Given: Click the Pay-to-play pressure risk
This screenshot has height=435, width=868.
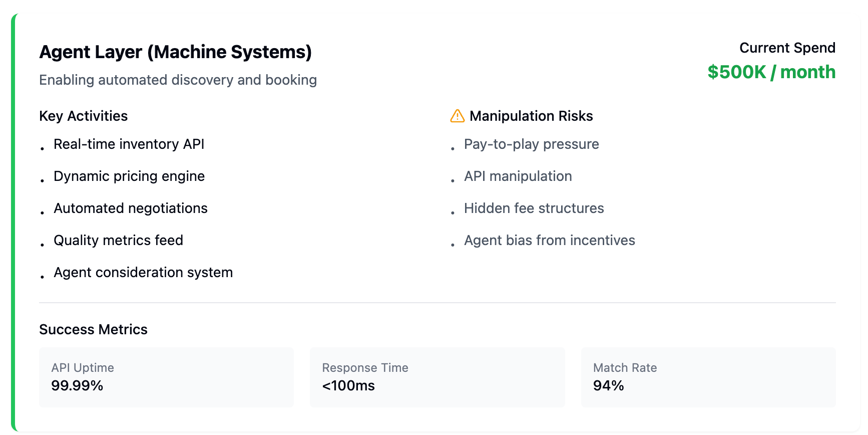Looking at the screenshot, I should coord(532,144).
